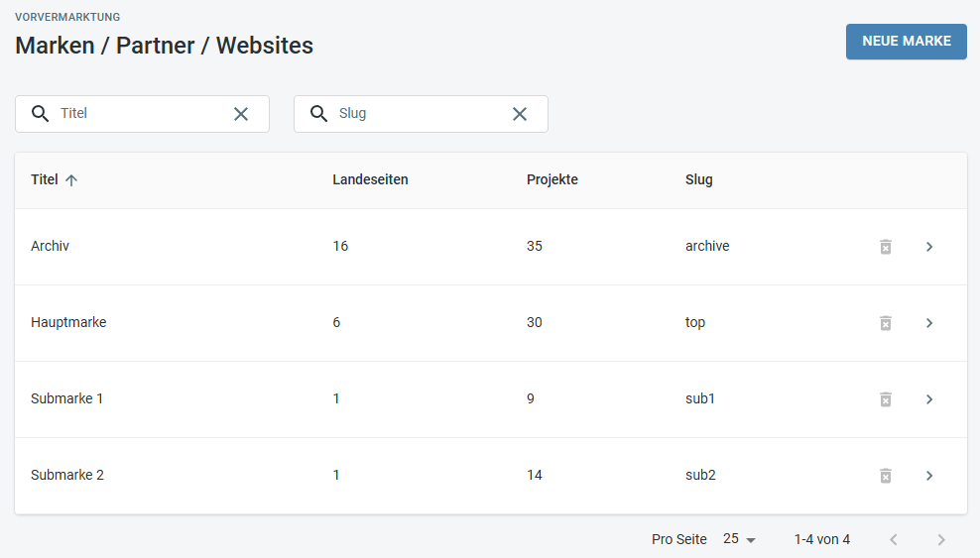
Task: Go to previous page of results
Action: pos(894,539)
